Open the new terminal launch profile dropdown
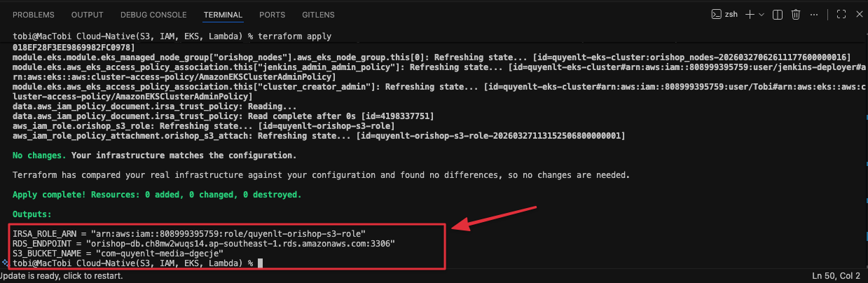The width and height of the screenshot is (868, 283). (761, 14)
